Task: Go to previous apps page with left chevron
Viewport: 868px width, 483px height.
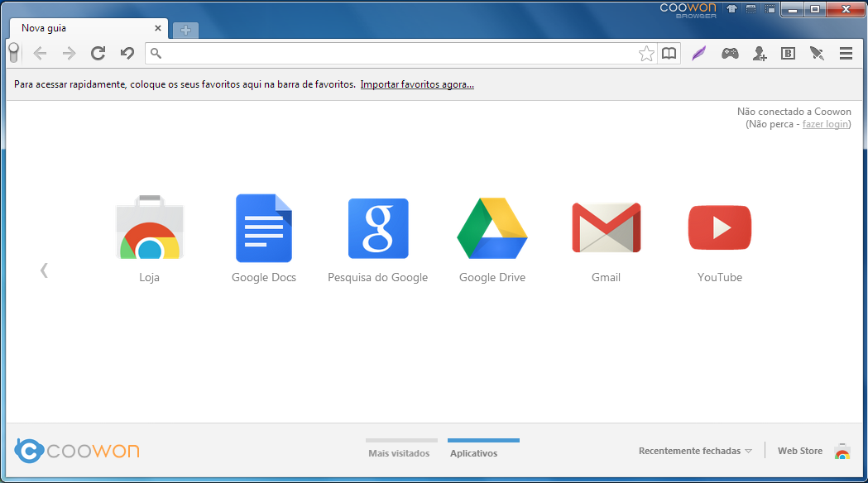Action: tap(44, 270)
